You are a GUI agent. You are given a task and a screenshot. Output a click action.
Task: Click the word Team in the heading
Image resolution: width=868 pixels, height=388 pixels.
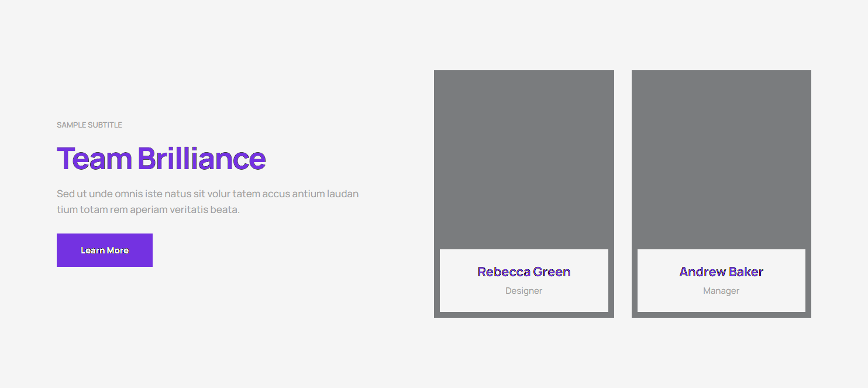coord(94,159)
